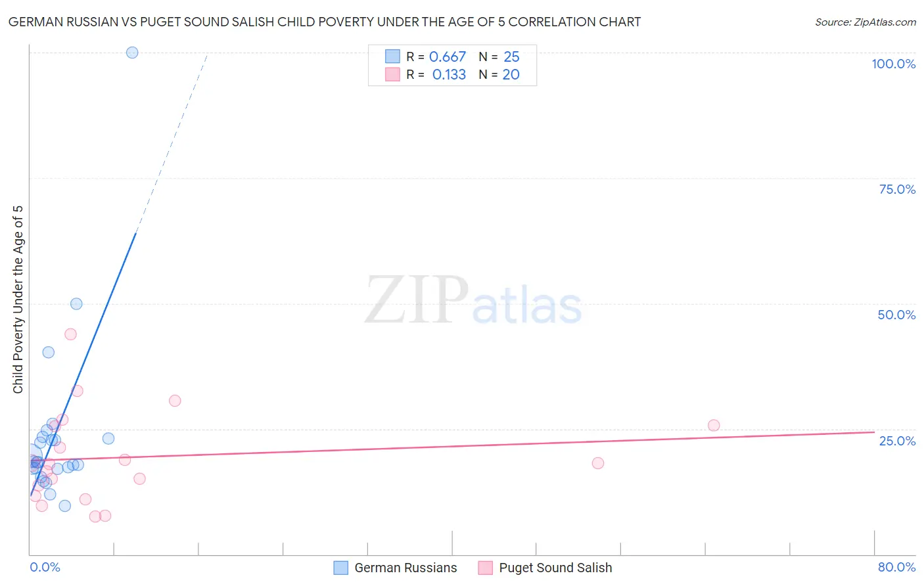
Task: Open the Source: ZipAtlas.com link
Action: click(866, 22)
